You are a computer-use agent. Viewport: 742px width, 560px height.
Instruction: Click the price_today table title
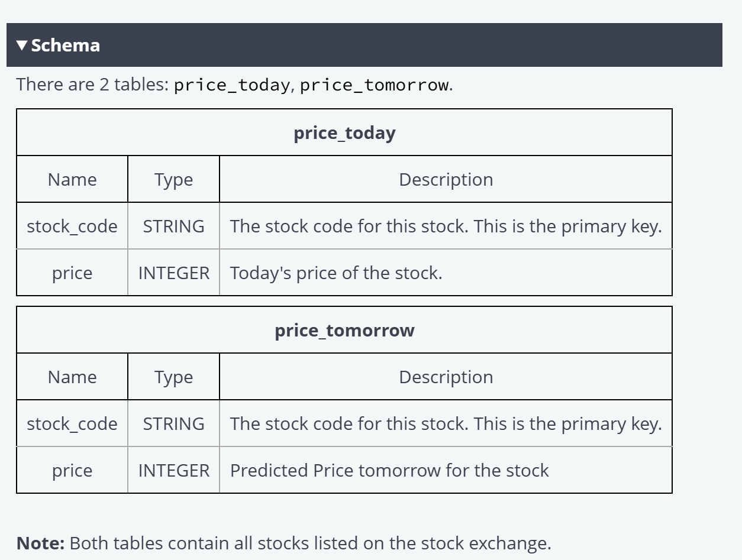click(344, 132)
